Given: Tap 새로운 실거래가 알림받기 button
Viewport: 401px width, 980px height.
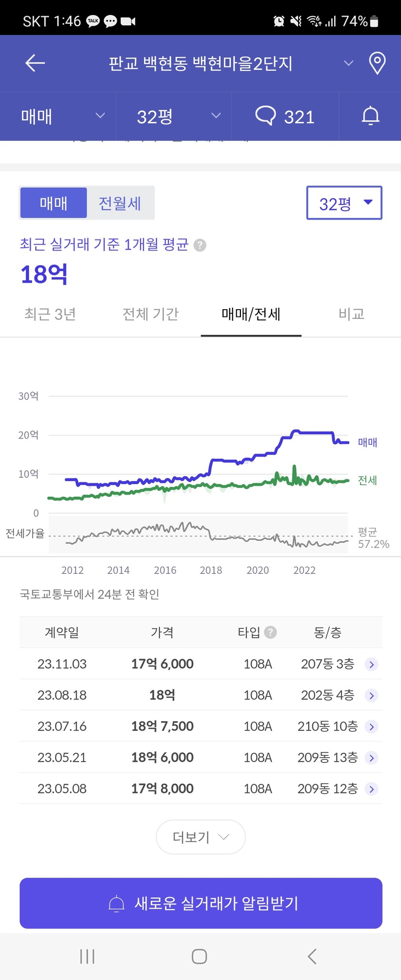Looking at the screenshot, I should [x=201, y=903].
